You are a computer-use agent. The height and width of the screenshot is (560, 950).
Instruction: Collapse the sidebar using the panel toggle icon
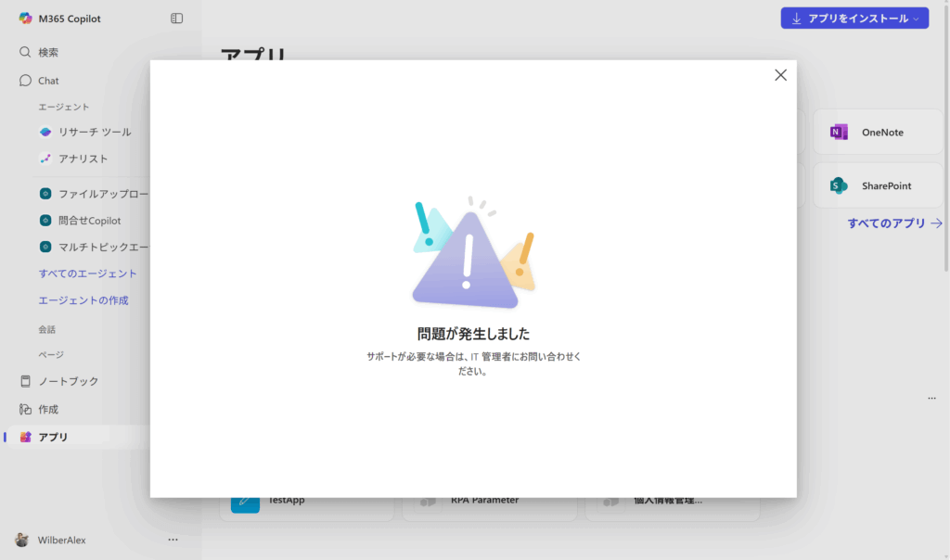[x=177, y=19]
